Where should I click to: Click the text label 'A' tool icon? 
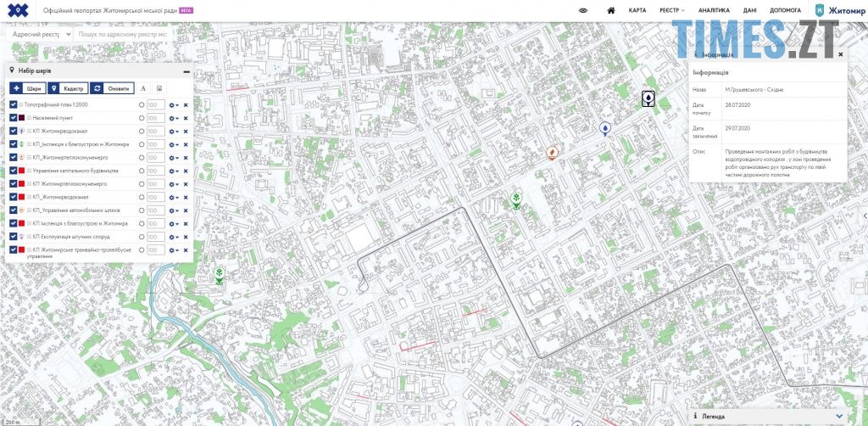tap(143, 88)
